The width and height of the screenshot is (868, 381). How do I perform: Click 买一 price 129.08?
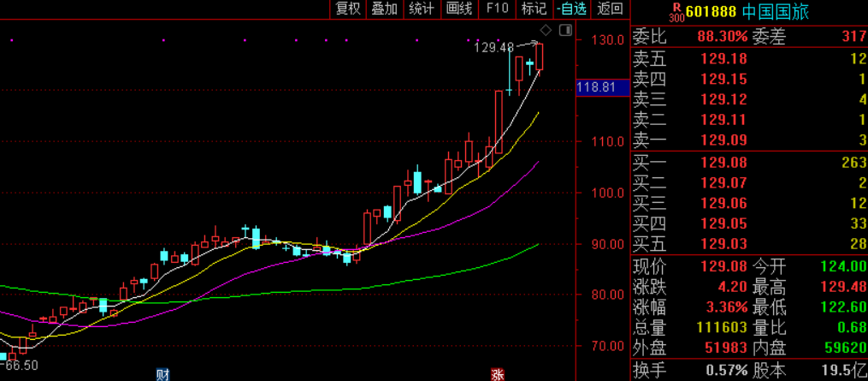723,163
